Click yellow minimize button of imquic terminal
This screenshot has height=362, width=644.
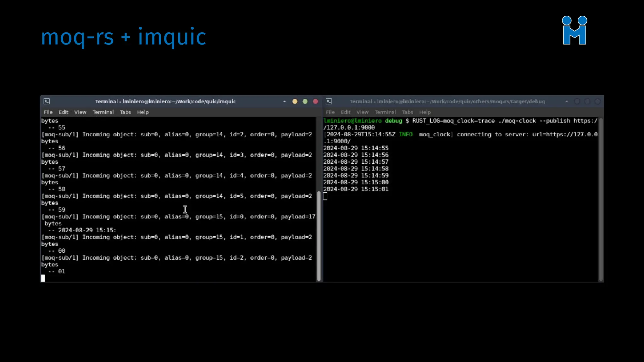(295, 101)
